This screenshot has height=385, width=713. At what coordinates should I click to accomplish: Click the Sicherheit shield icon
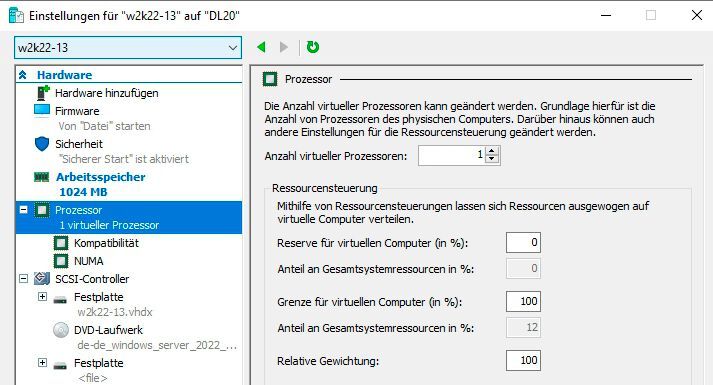[x=42, y=144]
